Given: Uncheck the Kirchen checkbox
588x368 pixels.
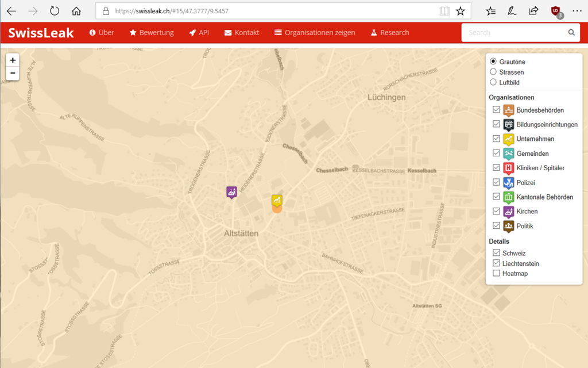Looking at the screenshot, I should pyautogui.click(x=497, y=211).
